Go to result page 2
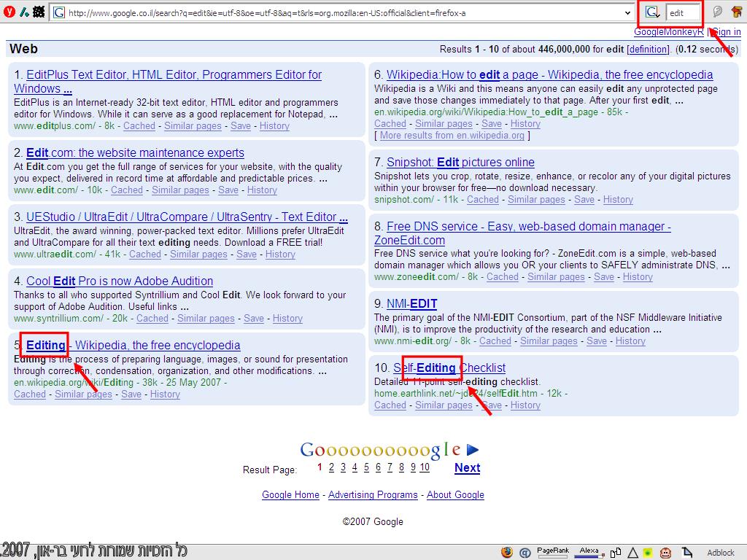Viewport: 747px width, 560px height. 331,467
